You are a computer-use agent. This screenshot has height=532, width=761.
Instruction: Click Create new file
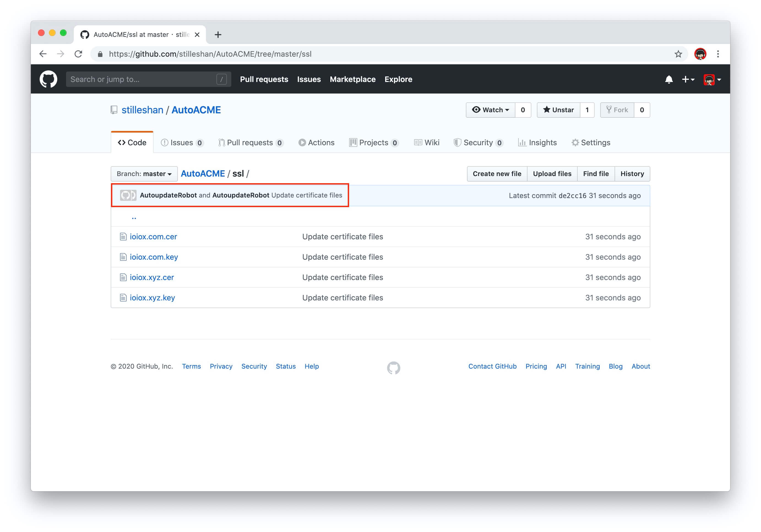coord(497,174)
